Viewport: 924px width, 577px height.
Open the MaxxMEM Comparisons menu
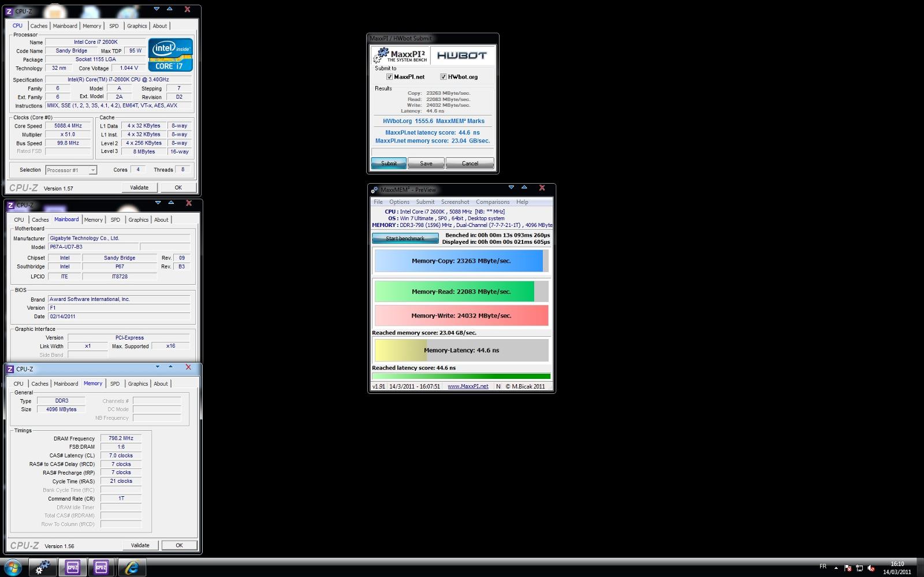point(493,202)
